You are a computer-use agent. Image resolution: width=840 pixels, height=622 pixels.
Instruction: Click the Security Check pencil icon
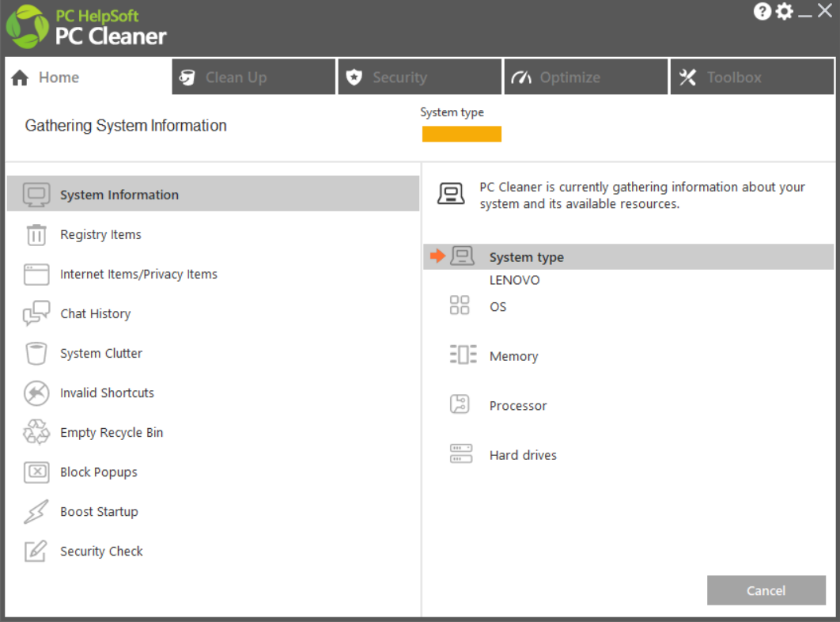[36, 552]
